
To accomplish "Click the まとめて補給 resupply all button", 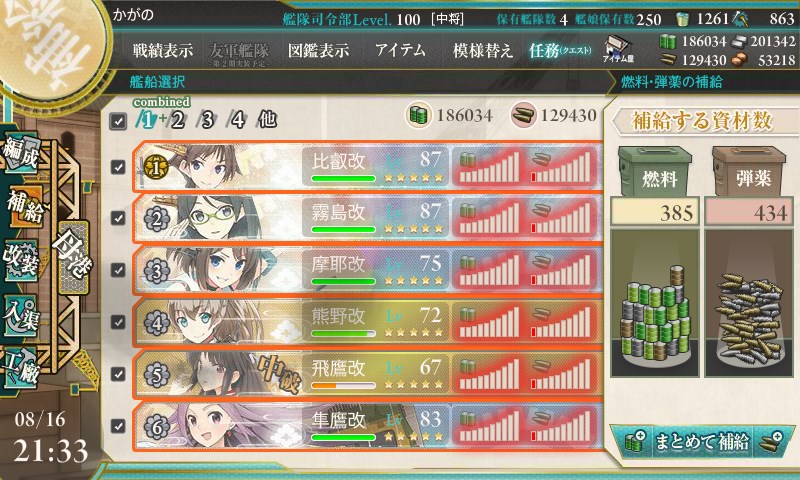I will click(702, 441).
